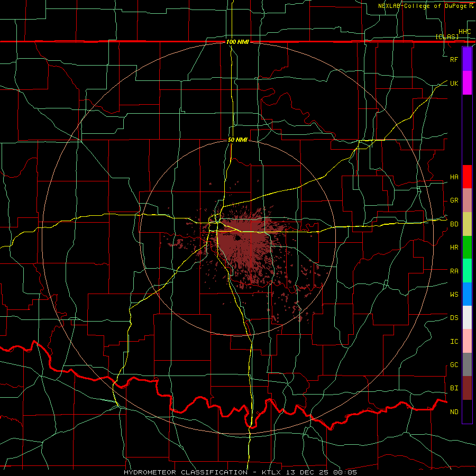Click the RF purple legend swatch
The image size is (476, 476).
pyautogui.click(x=467, y=59)
